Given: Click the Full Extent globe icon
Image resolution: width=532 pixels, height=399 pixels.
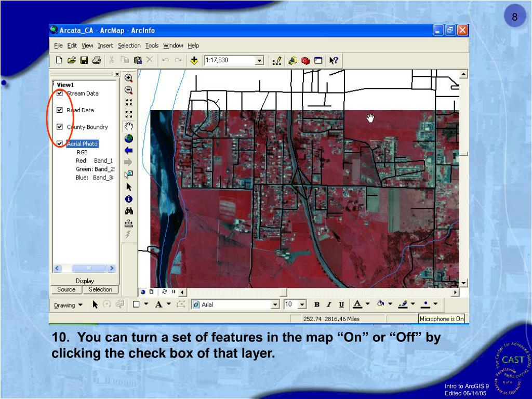Looking at the screenshot, I should 129,138.
